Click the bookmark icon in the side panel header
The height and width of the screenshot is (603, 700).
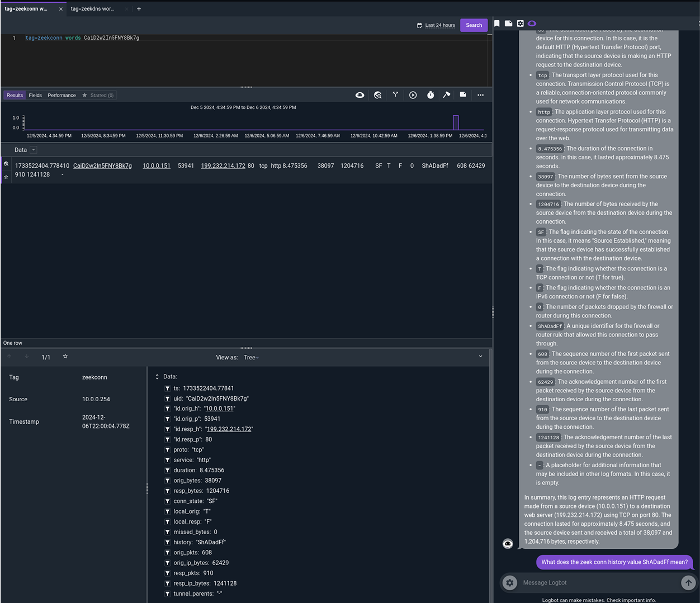click(x=496, y=23)
